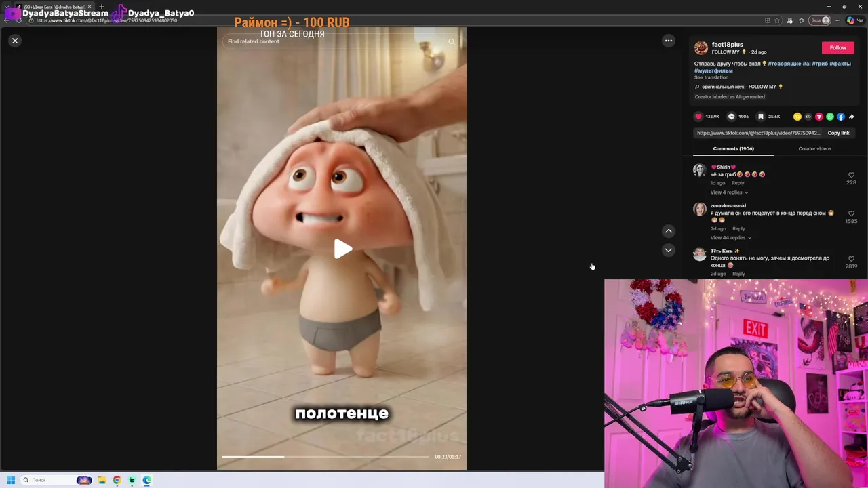Click the embed code icon

tap(808, 117)
